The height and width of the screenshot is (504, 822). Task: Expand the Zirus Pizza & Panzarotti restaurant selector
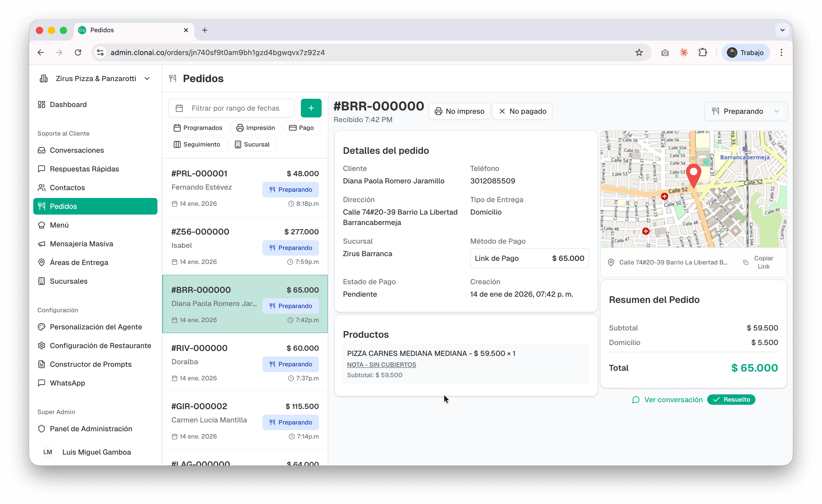tap(95, 78)
